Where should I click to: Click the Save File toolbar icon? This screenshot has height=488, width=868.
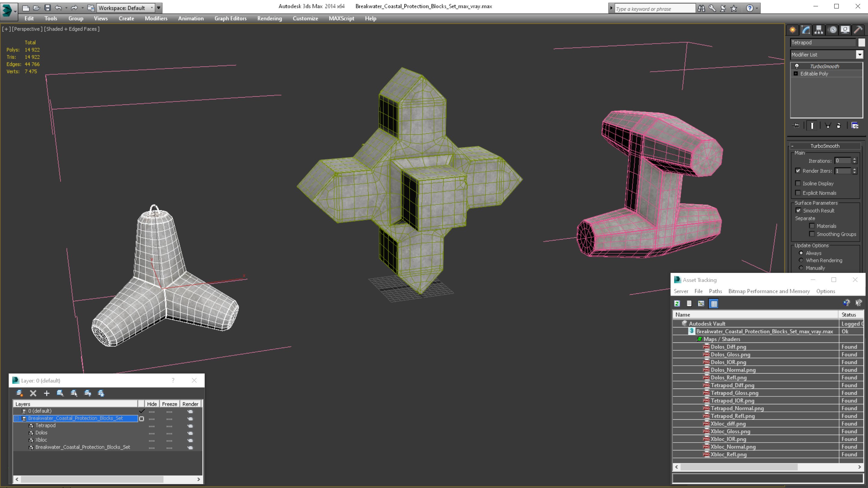(x=48, y=8)
